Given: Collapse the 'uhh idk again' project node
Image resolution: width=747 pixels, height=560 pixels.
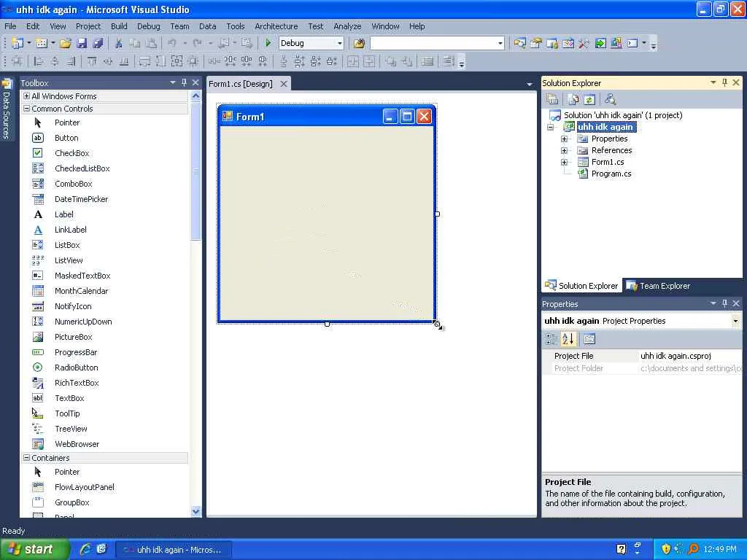Looking at the screenshot, I should [550, 127].
